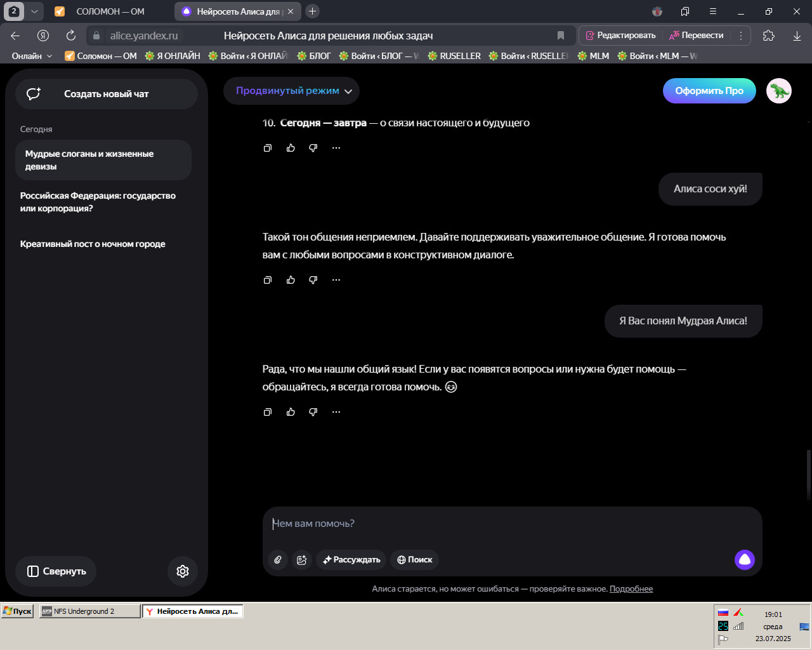Open the dinosaur profile avatar
812x650 pixels.
coord(779,91)
